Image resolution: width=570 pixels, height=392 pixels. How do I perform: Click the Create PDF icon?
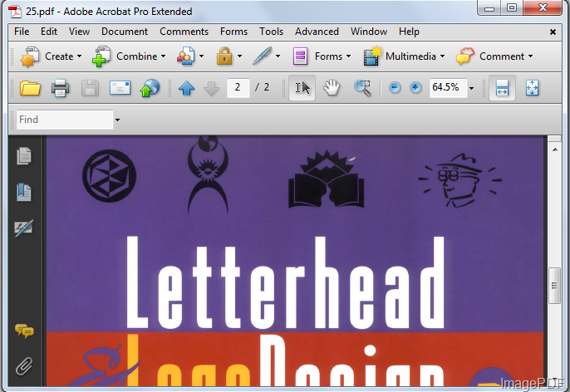30,56
